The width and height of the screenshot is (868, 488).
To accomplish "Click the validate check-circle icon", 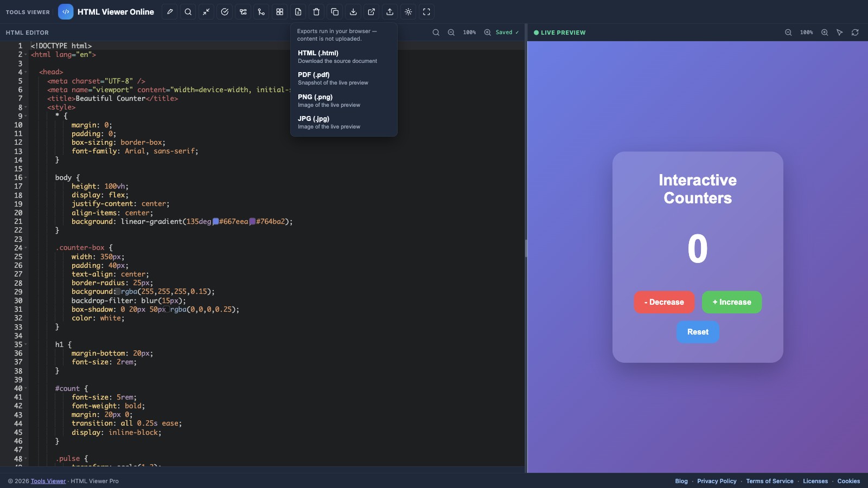I will click(x=225, y=12).
